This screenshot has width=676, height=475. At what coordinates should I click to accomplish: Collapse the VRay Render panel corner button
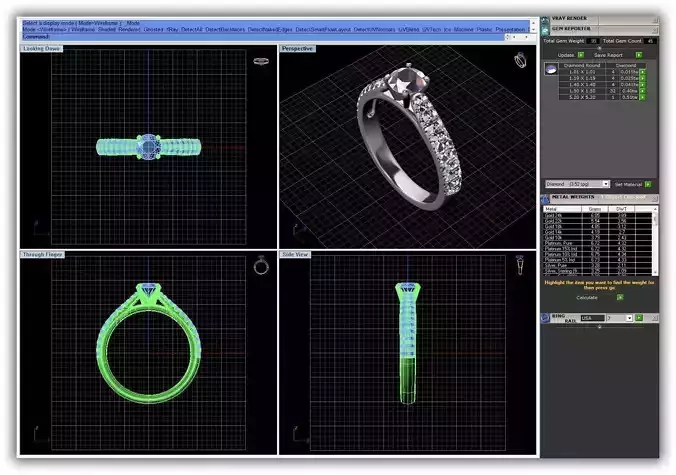pyautogui.click(x=655, y=20)
